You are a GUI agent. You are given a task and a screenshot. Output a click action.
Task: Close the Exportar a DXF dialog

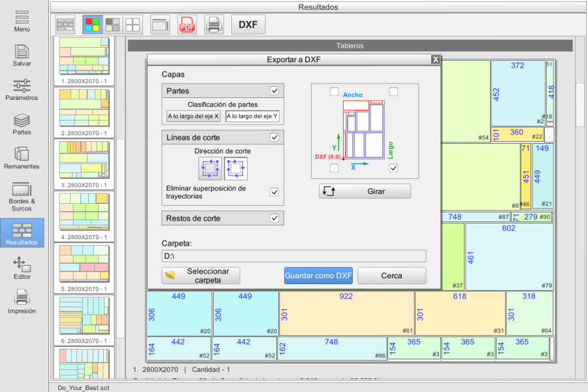tap(435, 59)
